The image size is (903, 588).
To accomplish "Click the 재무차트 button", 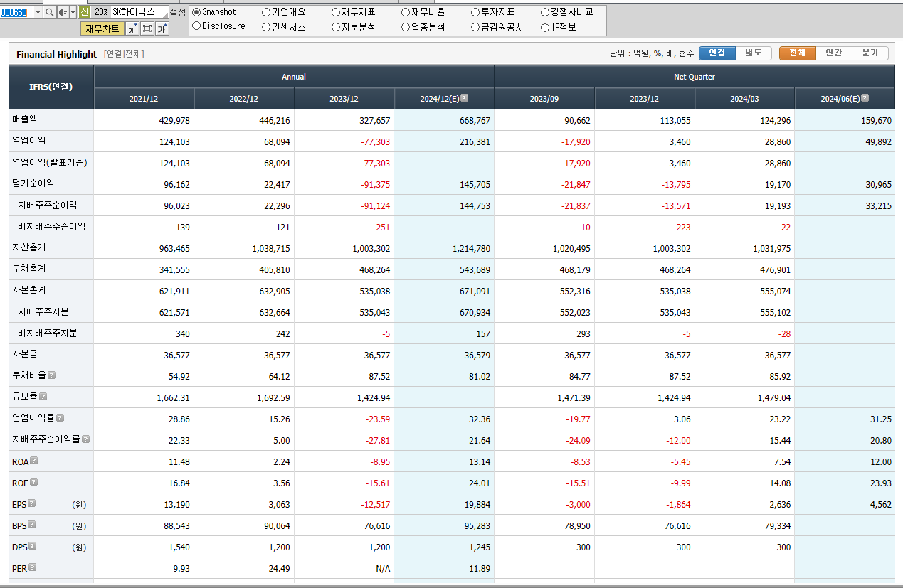I will [102, 28].
